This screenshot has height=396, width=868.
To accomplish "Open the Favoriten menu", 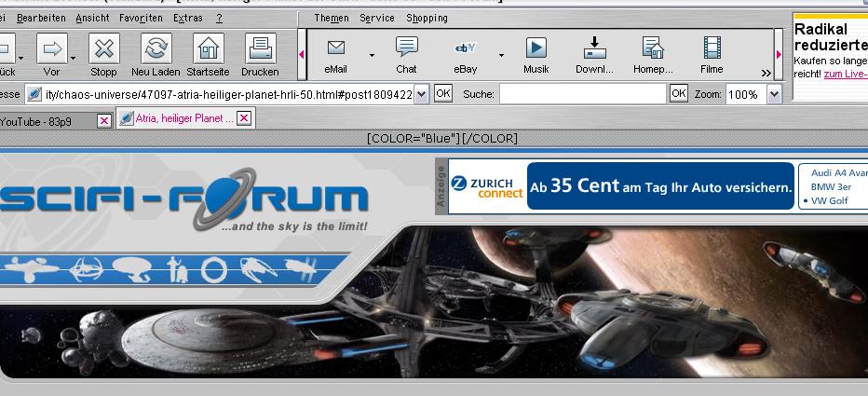I will 141,18.
